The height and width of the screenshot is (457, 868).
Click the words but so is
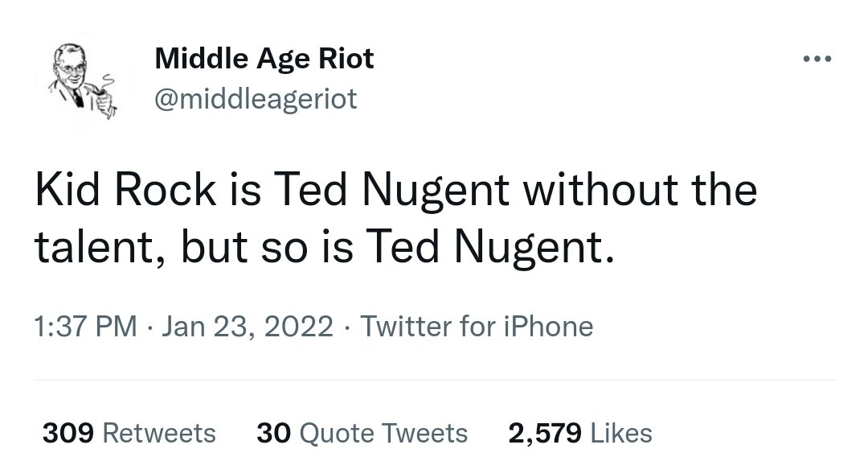(267, 248)
